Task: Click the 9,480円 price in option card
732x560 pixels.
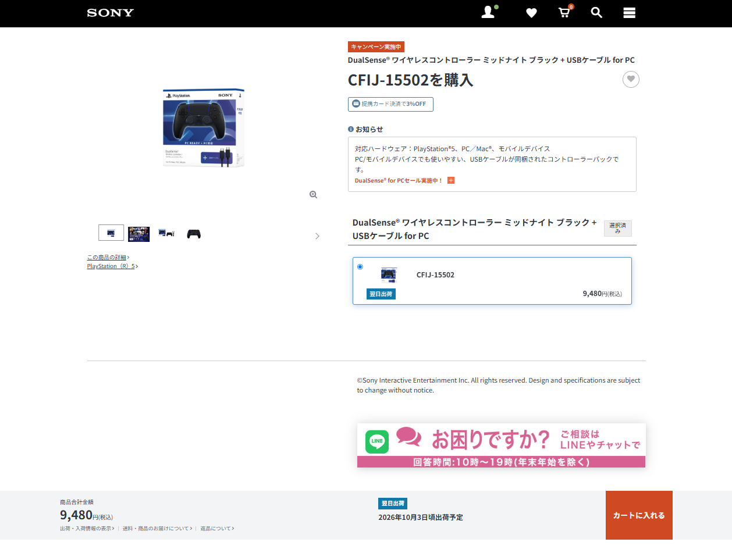Action: point(602,294)
